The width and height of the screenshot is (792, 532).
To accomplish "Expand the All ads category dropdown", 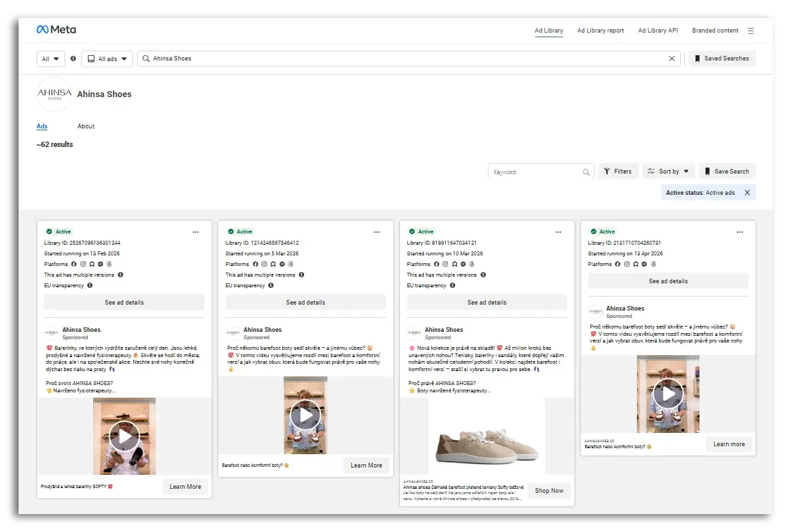I will pos(107,59).
